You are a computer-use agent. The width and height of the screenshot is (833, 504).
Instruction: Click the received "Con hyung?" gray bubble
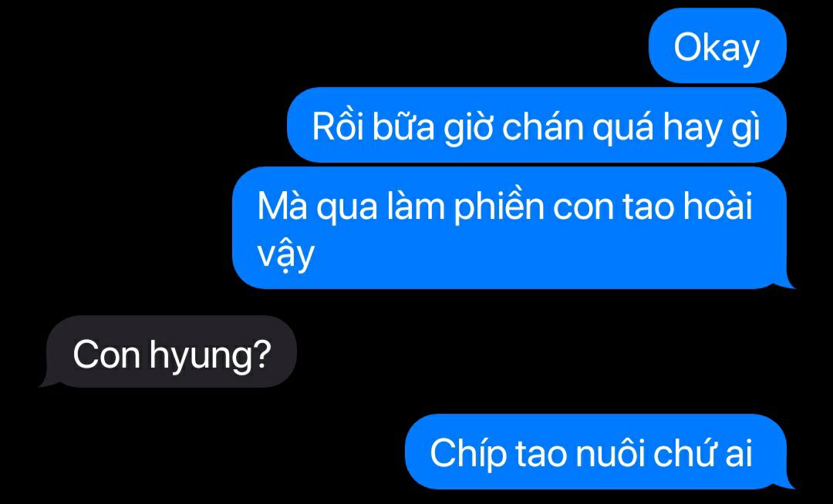click(169, 351)
